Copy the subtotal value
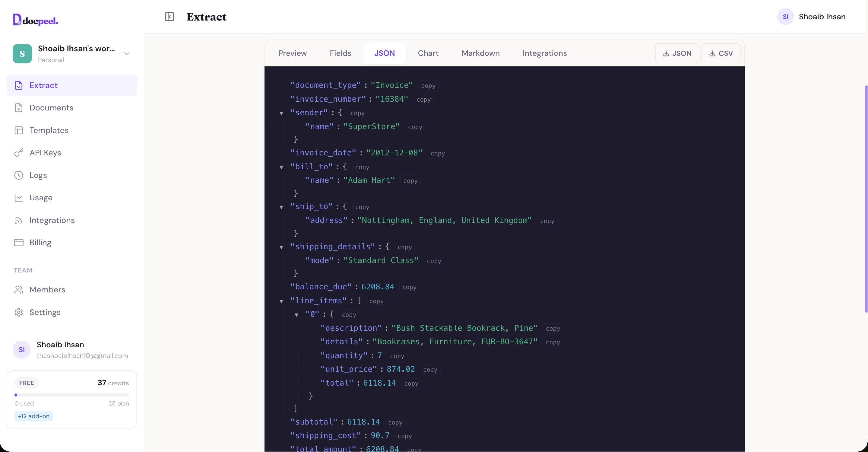 tap(395, 422)
